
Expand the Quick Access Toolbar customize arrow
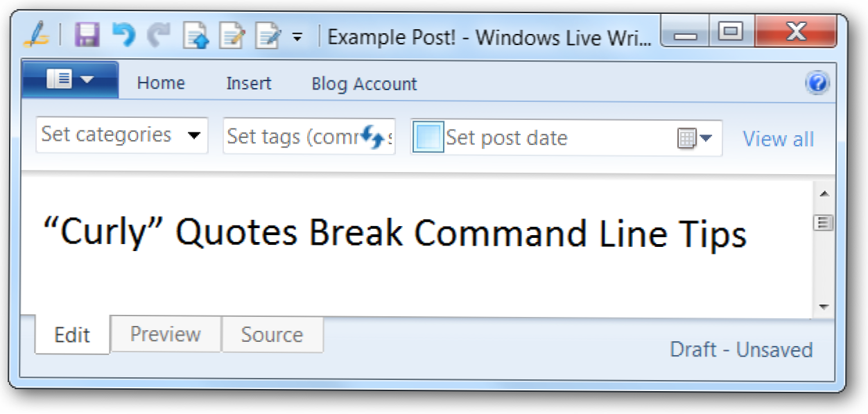pos(297,37)
